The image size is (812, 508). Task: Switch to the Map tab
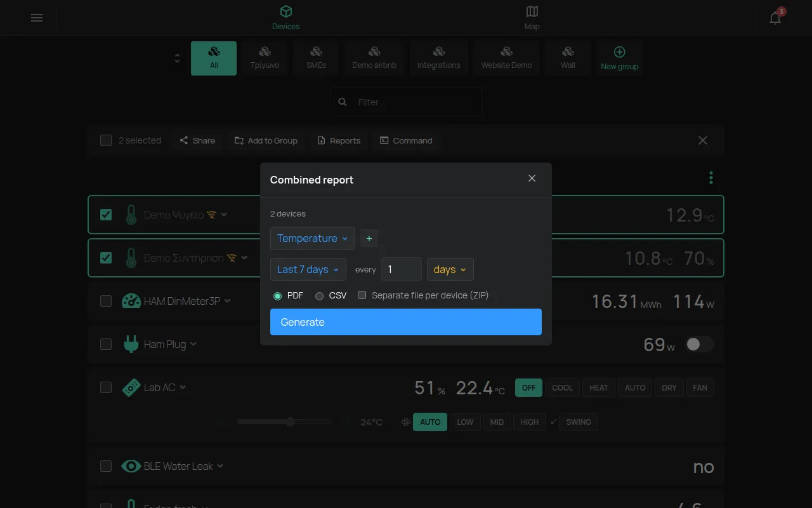point(532,18)
